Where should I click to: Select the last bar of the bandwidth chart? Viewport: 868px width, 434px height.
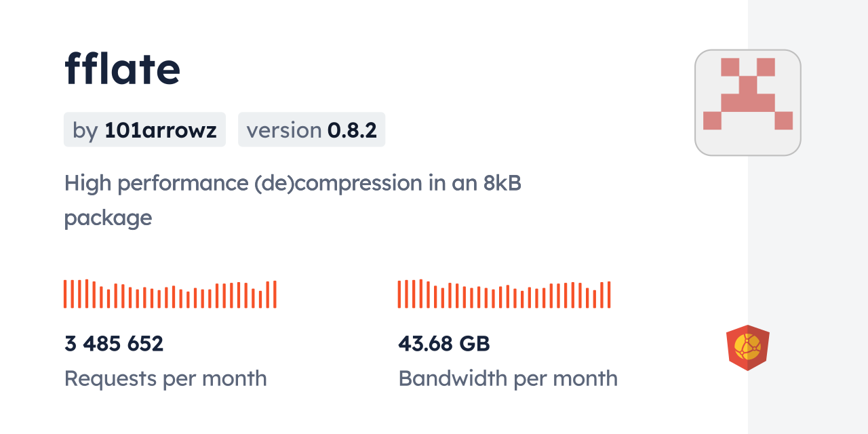[609, 294]
